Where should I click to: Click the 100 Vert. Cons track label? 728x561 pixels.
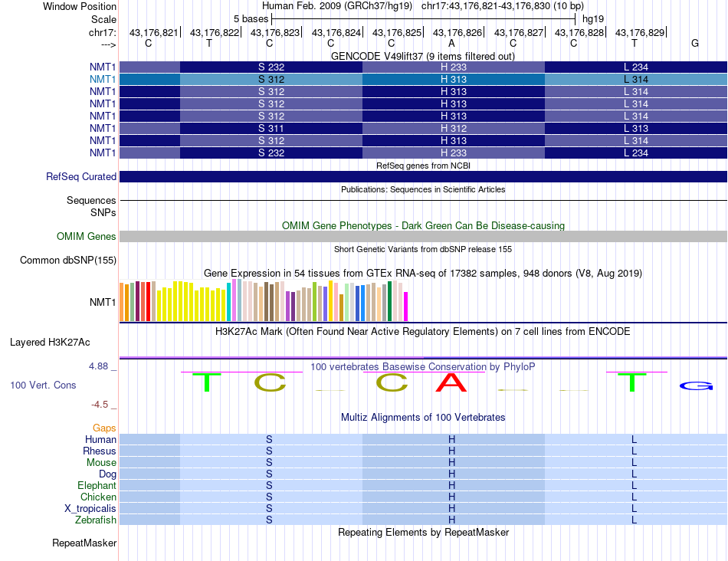[43, 385]
